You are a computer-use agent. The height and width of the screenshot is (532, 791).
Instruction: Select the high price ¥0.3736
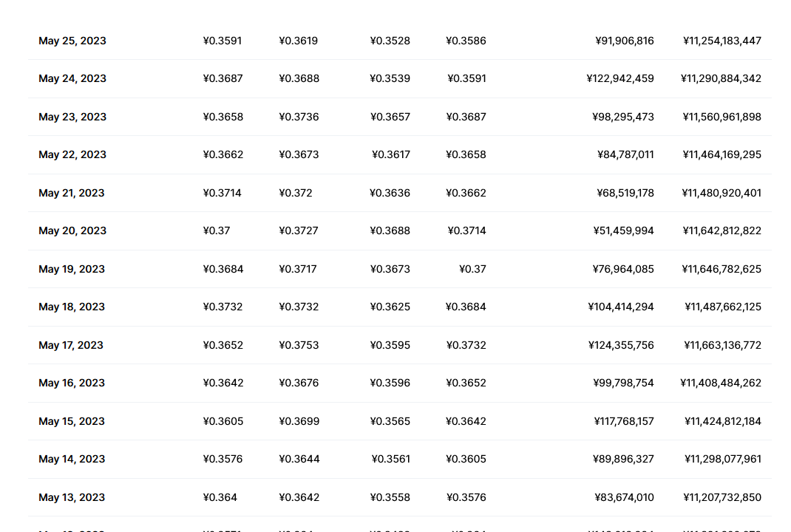click(299, 117)
